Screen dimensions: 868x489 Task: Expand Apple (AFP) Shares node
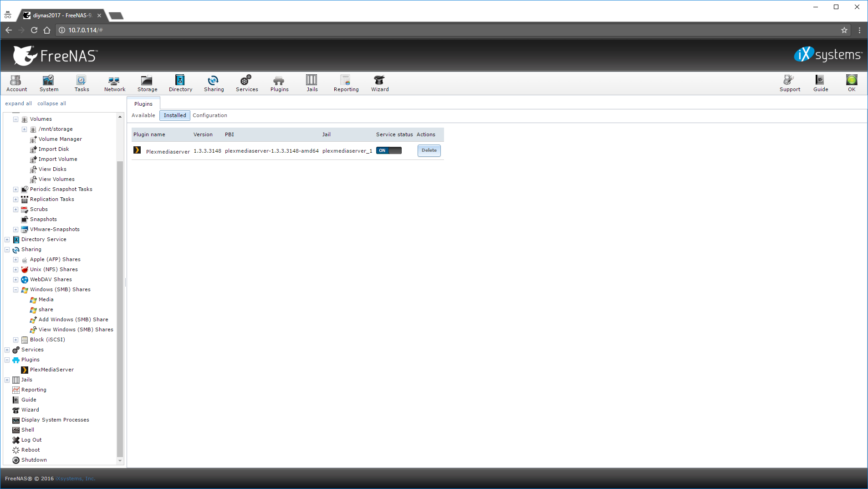tap(15, 260)
